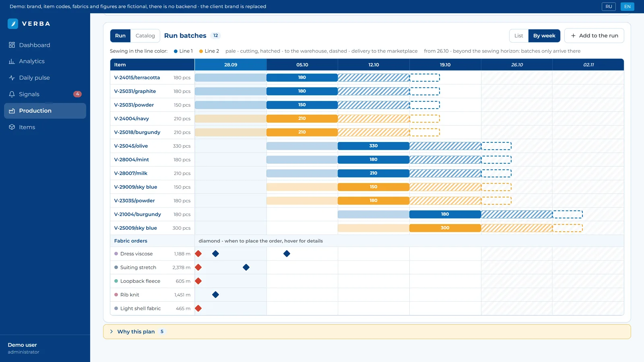This screenshot has width=644, height=362.
Task: Click the 330 sewing bar for V-25045/olive
Action: pyautogui.click(x=374, y=146)
